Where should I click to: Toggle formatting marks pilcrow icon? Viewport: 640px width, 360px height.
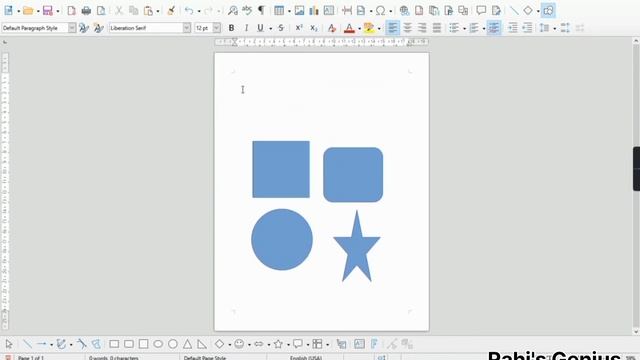tap(261, 11)
